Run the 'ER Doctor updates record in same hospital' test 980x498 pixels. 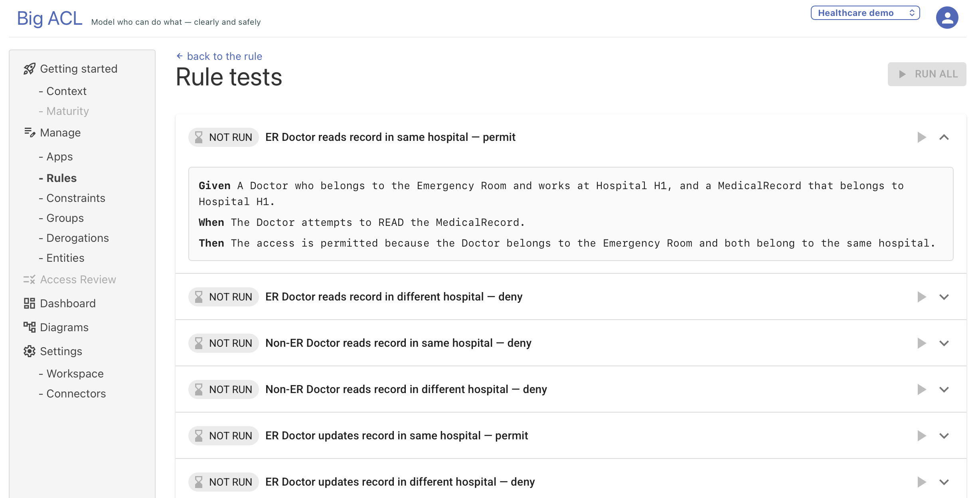(x=921, y=436)
